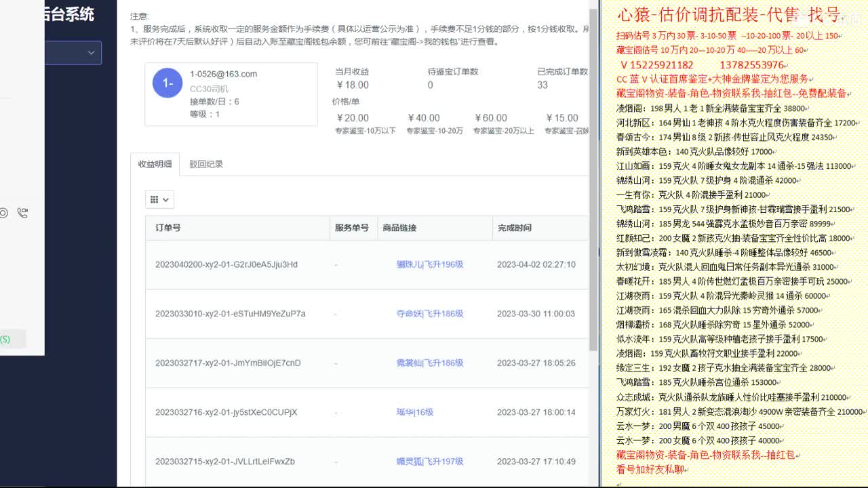Click completion time 2023-03-27 18:05:26
The width and height of the screenshot is (868, 488).
(536, 363)
